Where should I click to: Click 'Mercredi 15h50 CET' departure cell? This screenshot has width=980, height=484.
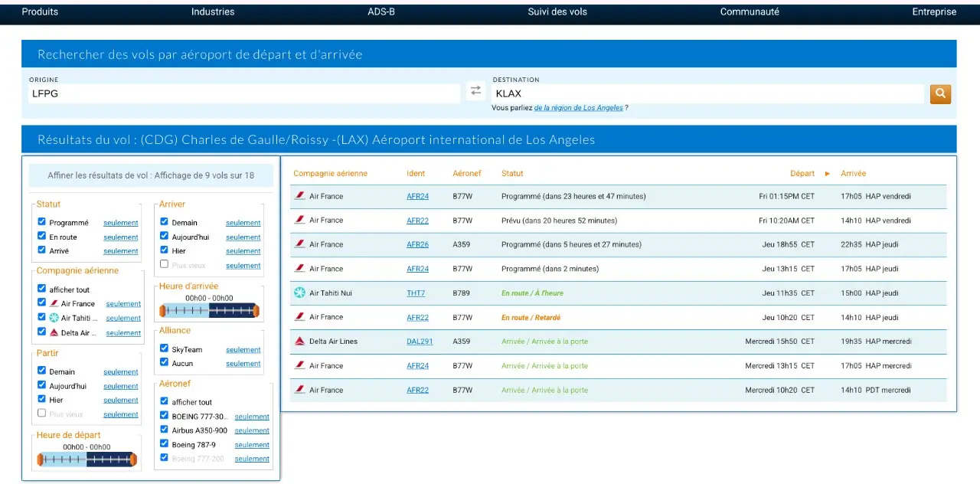pyautogui.click(x=780, y=342)
